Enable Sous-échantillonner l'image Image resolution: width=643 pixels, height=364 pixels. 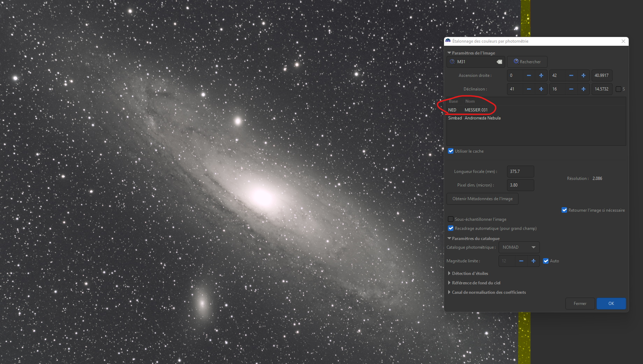point(451,219)
